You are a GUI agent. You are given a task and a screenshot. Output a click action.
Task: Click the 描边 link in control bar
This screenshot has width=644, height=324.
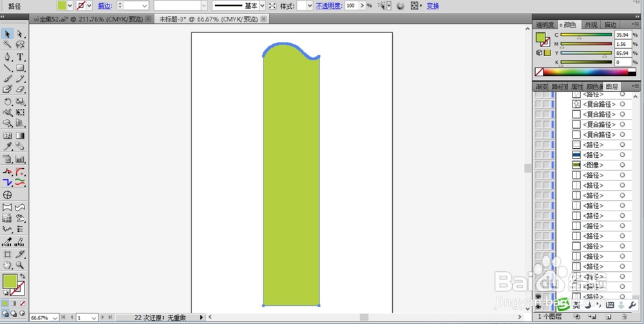point(104,6)
